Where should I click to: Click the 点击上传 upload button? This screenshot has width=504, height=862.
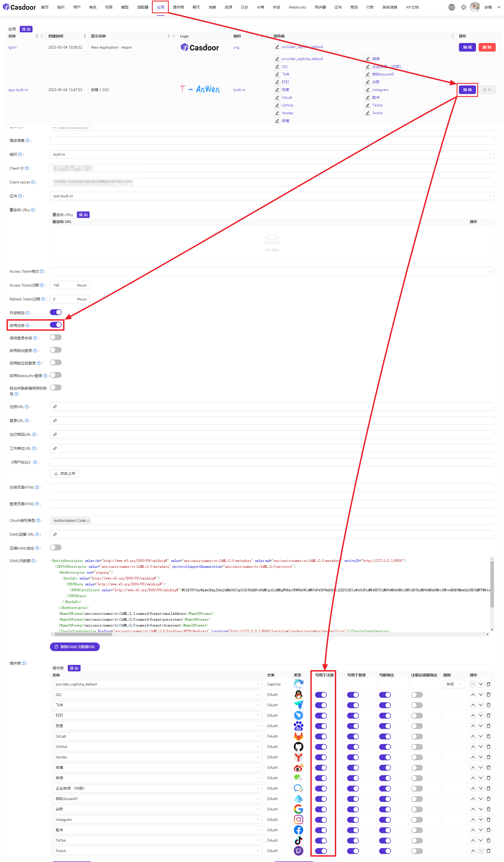pyautogui.click(x=65, y=473)
